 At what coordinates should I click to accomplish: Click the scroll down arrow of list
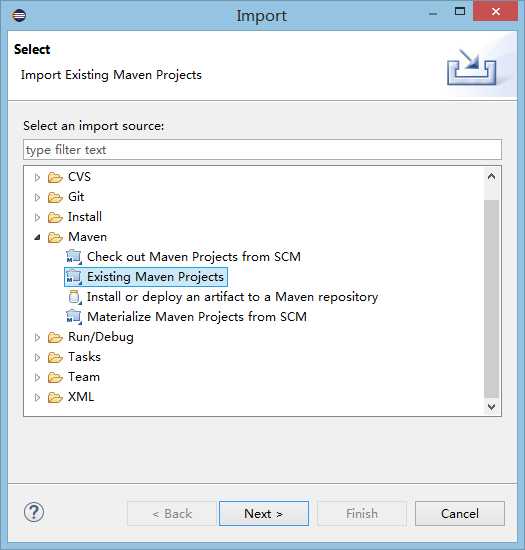tap(491, 407)
